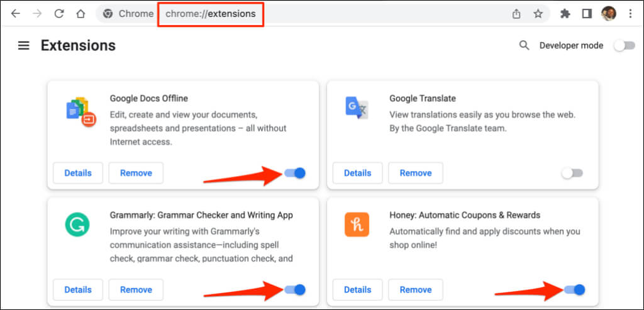Open the side panel icon
This screenshot has height=310, width=644.
[587, 13]
